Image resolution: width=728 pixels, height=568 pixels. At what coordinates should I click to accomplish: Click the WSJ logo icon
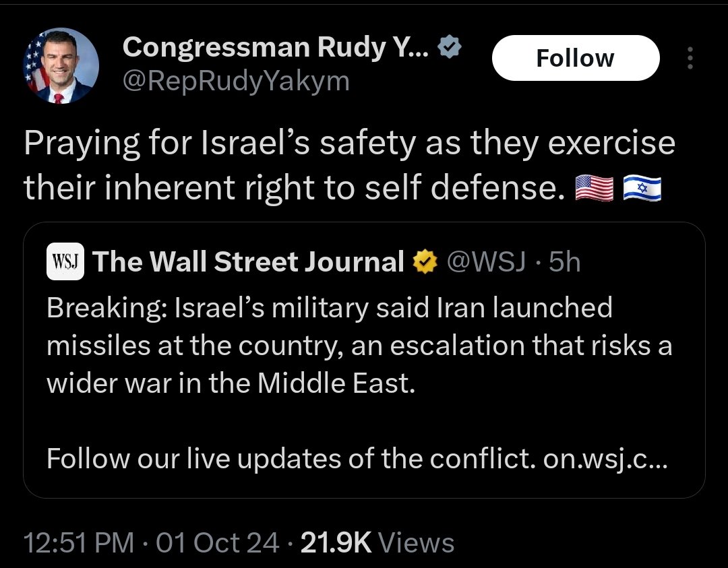(65, 261)
